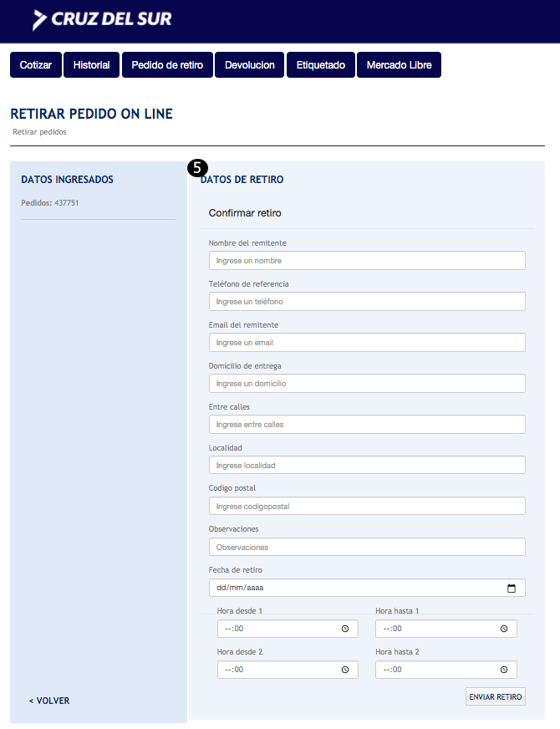Click clock icon in Hora desde 1
Image resolution: width=560 pixels, height=729 pixels.
click(x=345, y=629)
